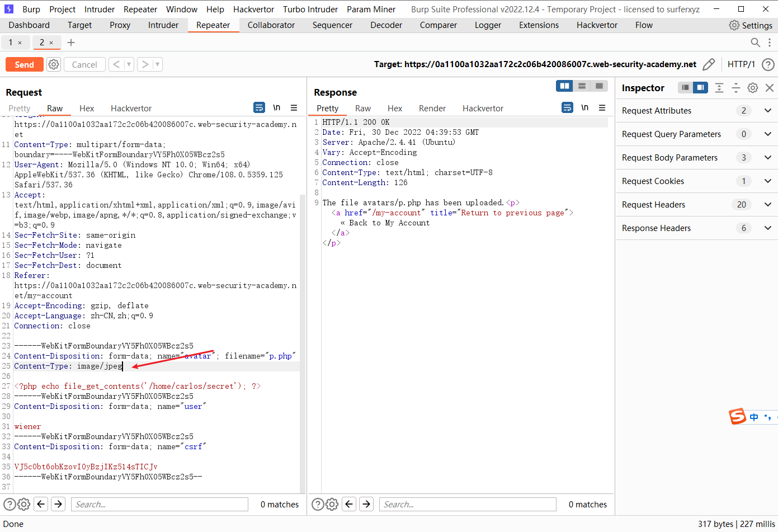
Task: Toggle request non-printable characters \n
Action: pyautogui.click(x=276, y=107)
